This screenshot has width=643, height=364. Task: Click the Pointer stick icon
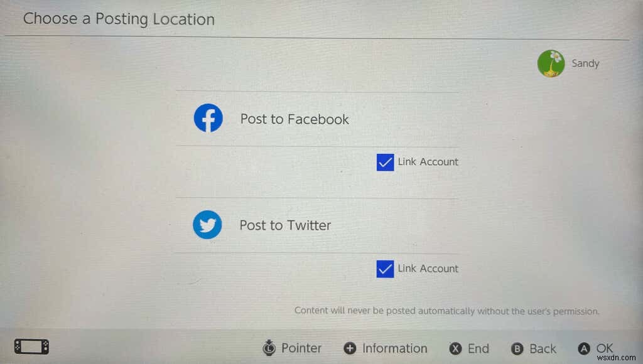[x=269, y=348]
